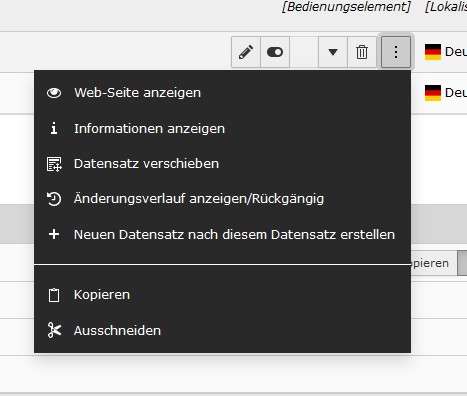467x396 pixels.
Task: Click the pencil edit record icon
Action: tap(246, 52)
